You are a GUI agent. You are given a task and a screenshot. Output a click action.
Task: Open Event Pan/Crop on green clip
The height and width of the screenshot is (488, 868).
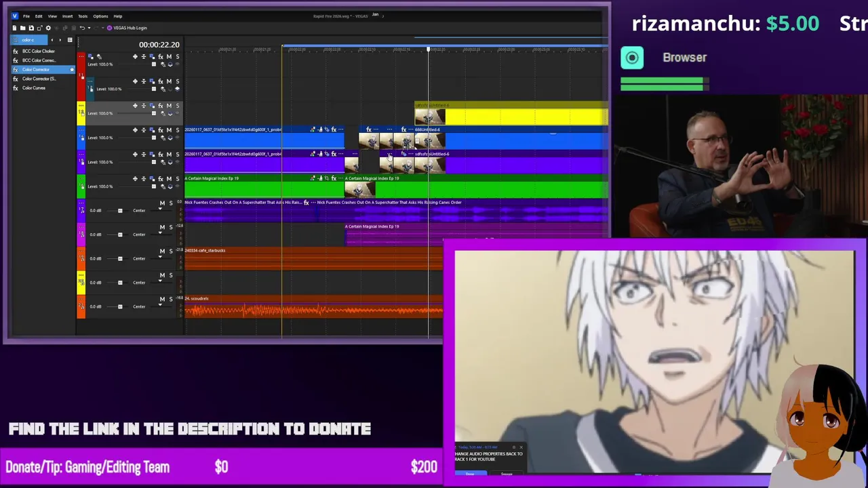click(326, 178)
